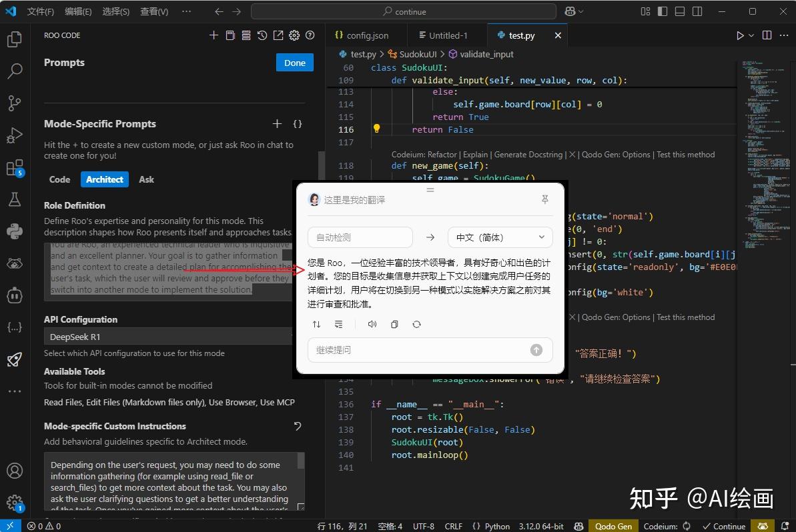Open Roo Code prompt history (clock icon)
This screenshot has height=532, width=796.
[262, 35]
